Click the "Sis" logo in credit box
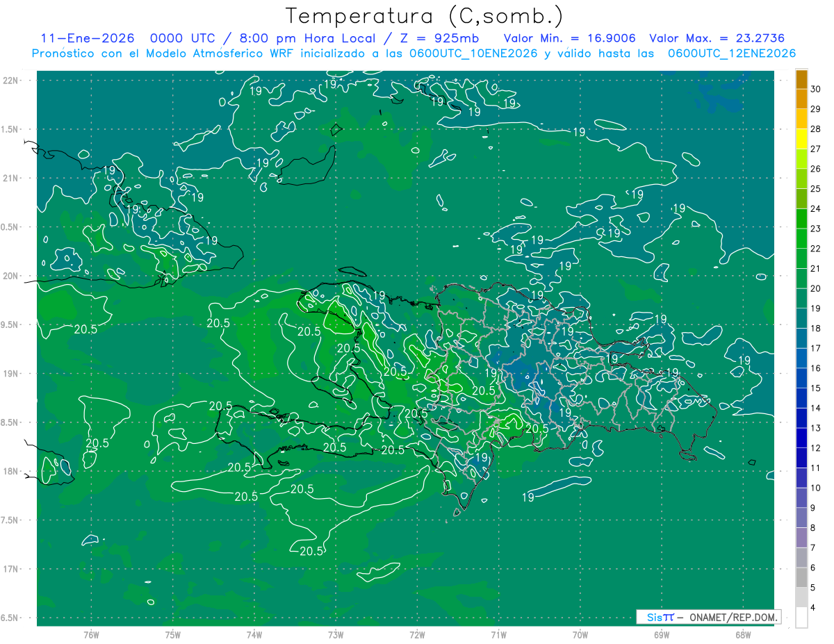This screenshot has height=644, width=834. pos(654,617)
